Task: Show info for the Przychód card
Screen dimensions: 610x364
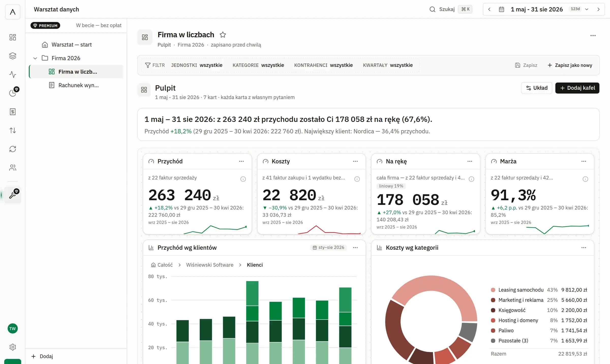Action: 243,179
